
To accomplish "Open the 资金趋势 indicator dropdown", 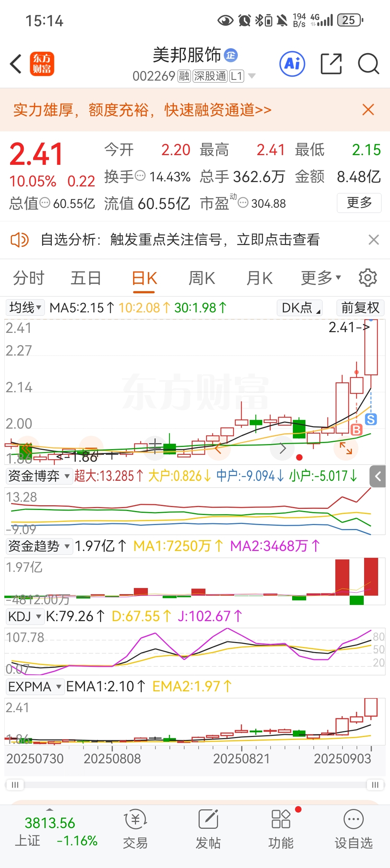I will pos(39,546).
